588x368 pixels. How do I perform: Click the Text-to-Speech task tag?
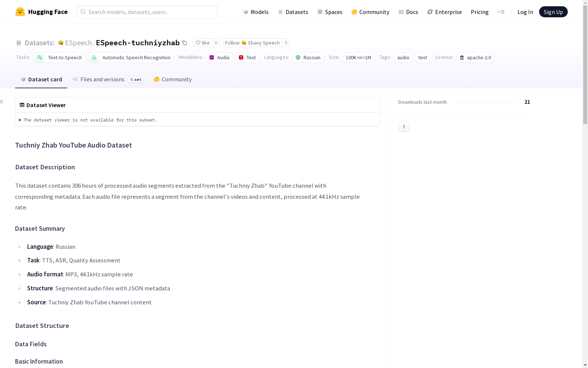point(59,57)
